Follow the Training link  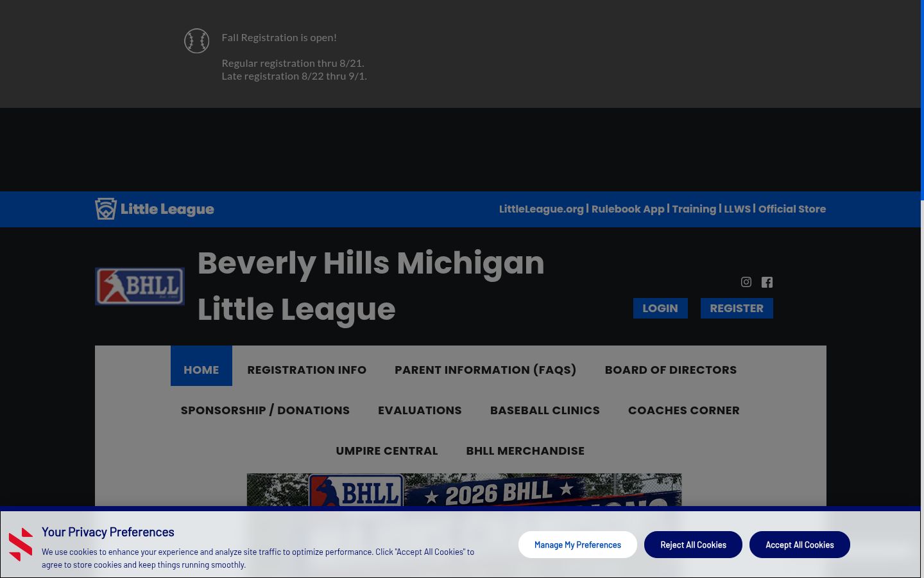[694, 209]
